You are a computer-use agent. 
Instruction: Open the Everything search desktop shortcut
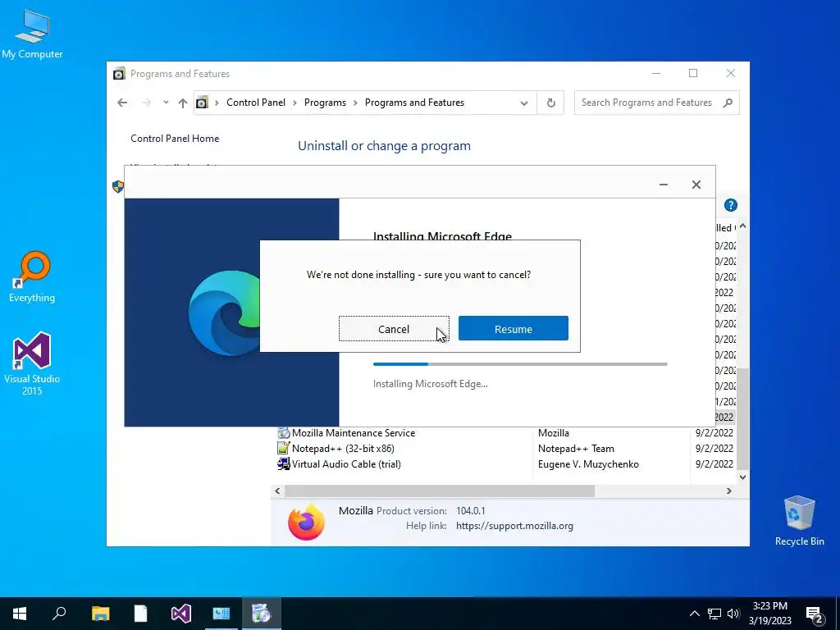coord(32,277)
